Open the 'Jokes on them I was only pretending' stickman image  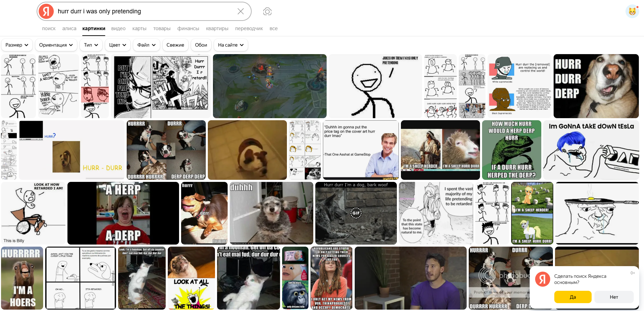(375, 86)
